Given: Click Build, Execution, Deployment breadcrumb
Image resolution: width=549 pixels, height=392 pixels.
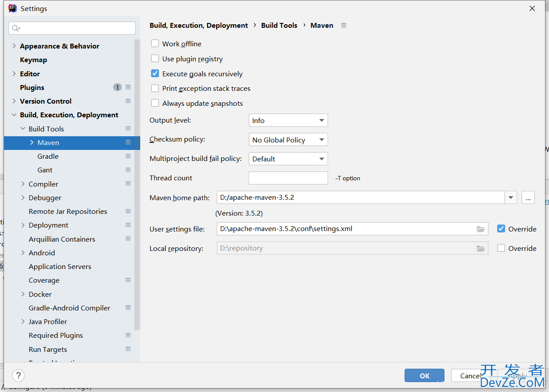Looking at the screenshot, I should point(199,26).
